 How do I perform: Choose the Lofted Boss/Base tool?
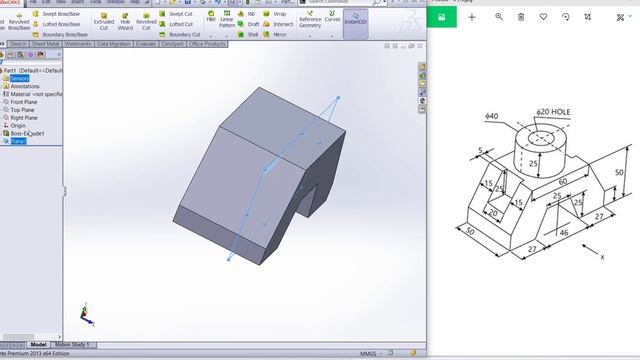pos(56,24)
